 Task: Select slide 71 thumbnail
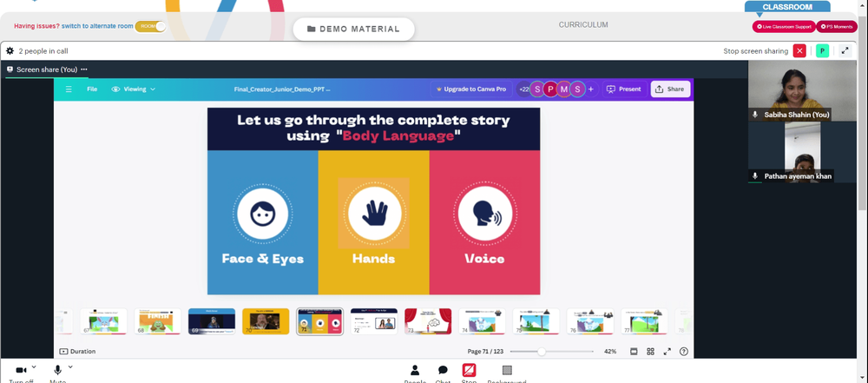[x=320, y=321]
